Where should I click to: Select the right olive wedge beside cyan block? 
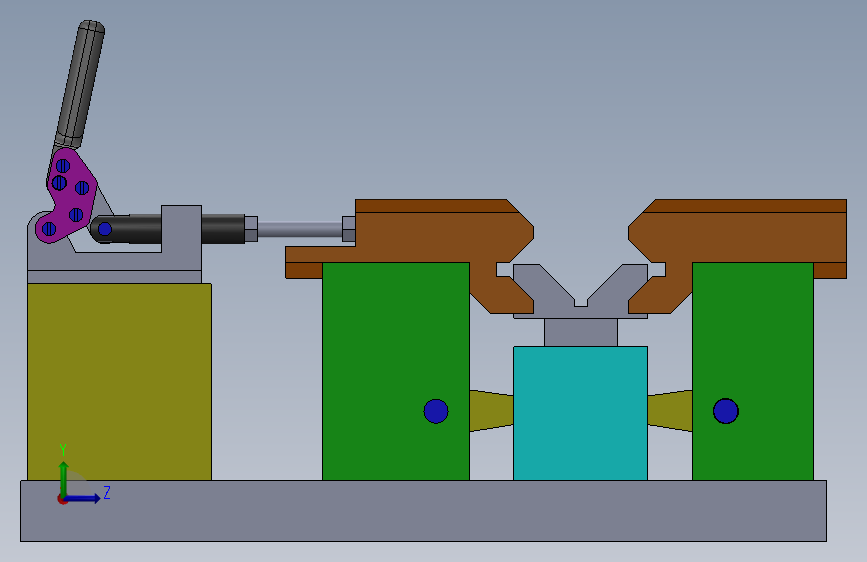pyautogui.click(x=670, y=410)
